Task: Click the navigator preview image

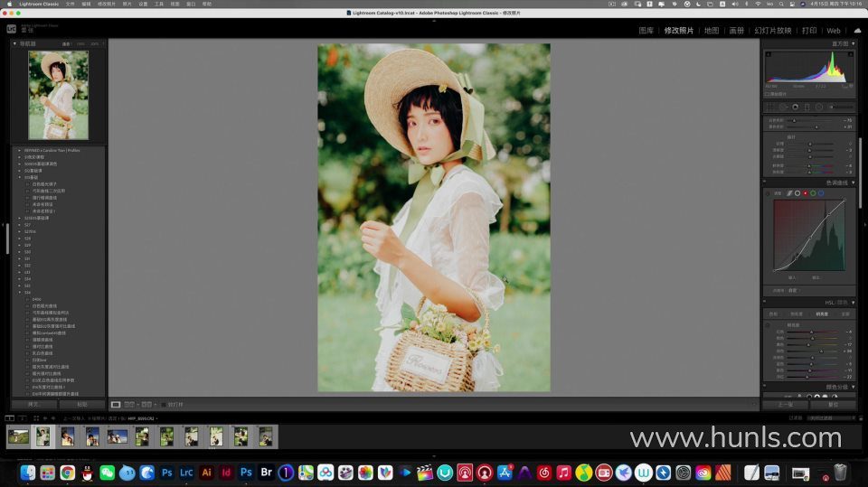Action: pos(58,95)
